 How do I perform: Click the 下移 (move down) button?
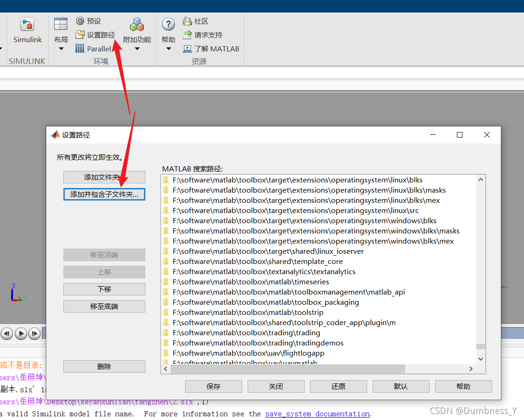104,289
